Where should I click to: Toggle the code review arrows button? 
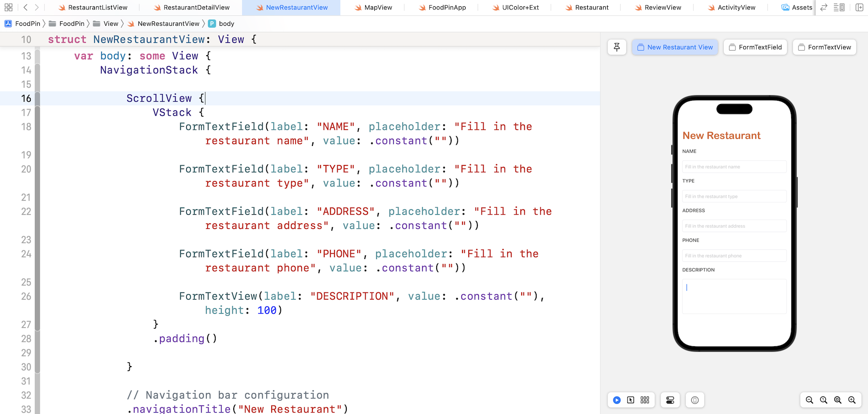point(824,7)
